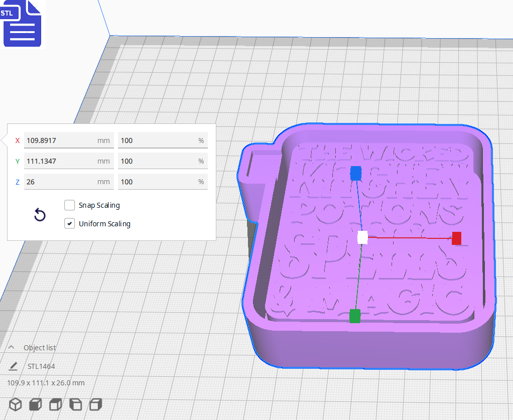Viewport: 513px width, 420px height.
Task: Switch to top view using cube icon
Action: 55,404
